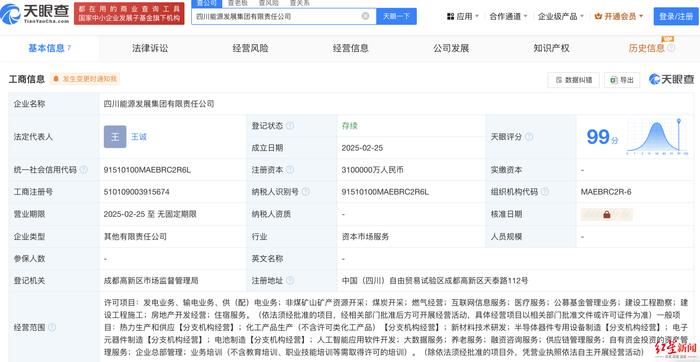Click the 登录/注册 button
Screen dimensions: 700x362
(676, 17)
